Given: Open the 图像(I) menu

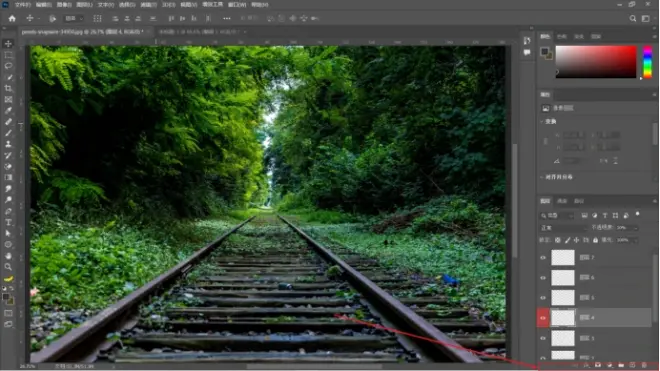Looking at the screenshot, I should click(x=64, y=5).
